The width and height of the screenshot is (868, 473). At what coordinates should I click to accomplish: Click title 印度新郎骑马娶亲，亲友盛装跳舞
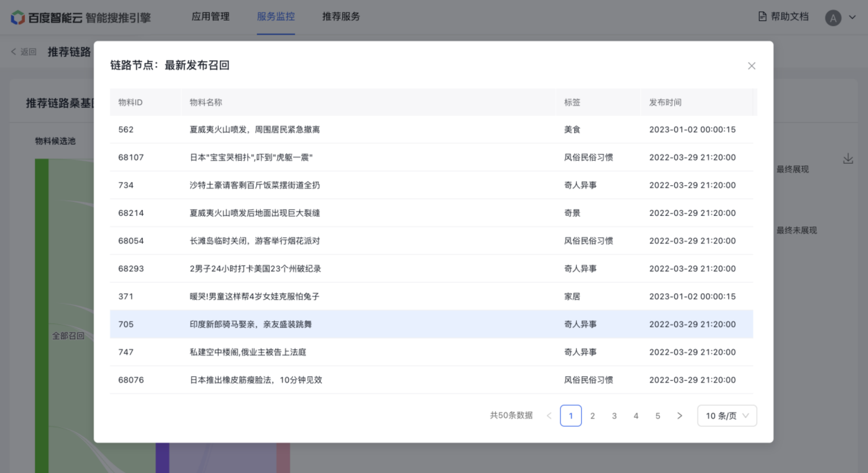pos(251,324)
